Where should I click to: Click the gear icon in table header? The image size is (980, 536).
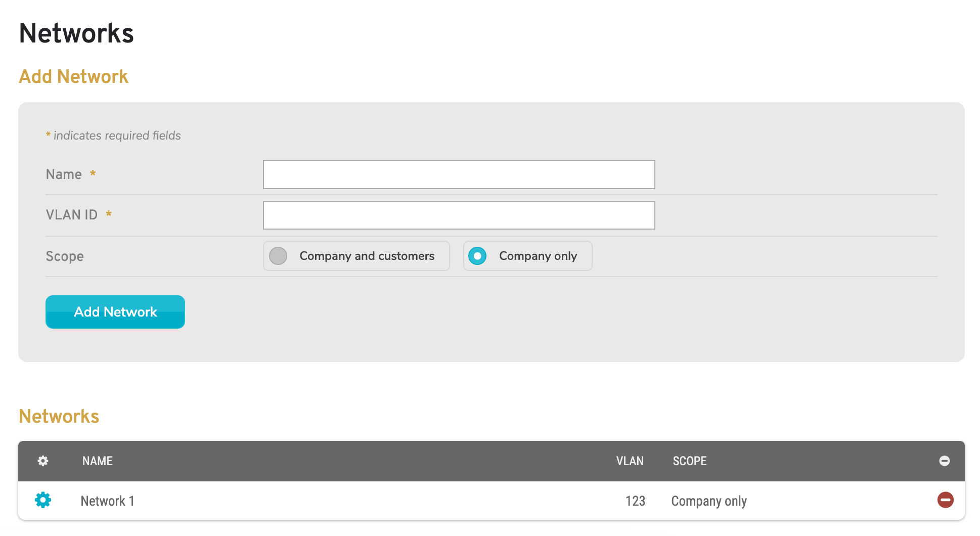[43, 461]
